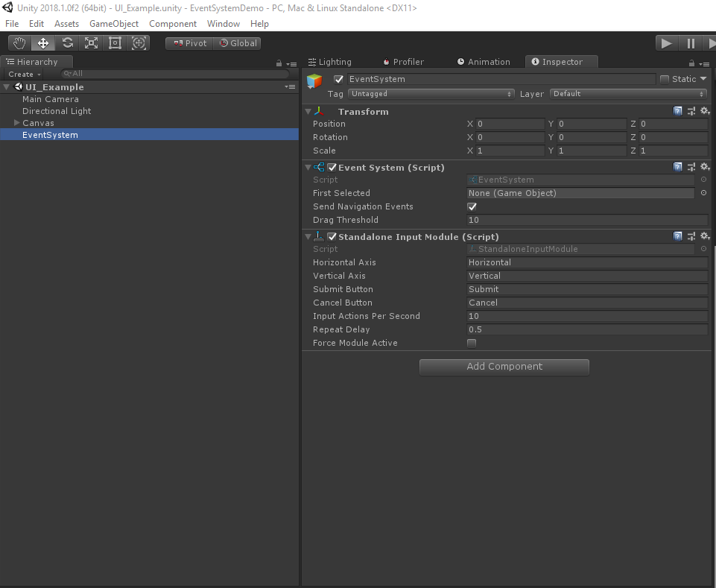716x588 pixels.
Task: Click the help icon on Event System component
Action: 677,167
